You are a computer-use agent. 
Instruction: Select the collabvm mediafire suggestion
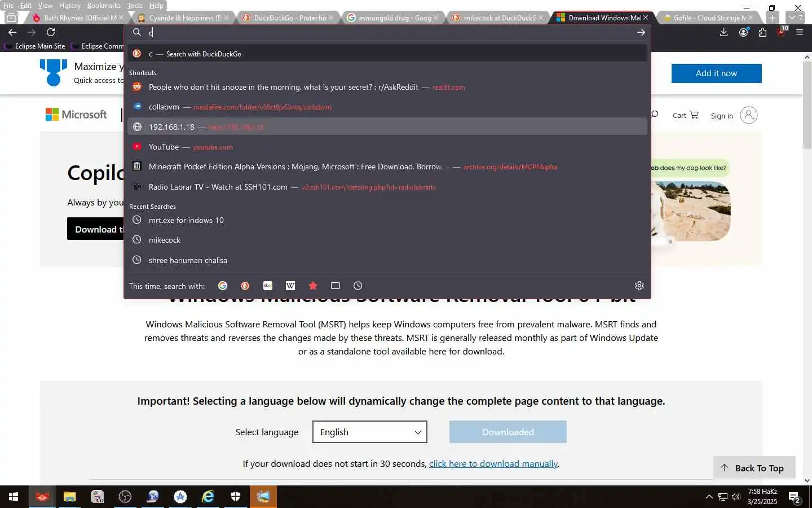[x=387, y=107]
